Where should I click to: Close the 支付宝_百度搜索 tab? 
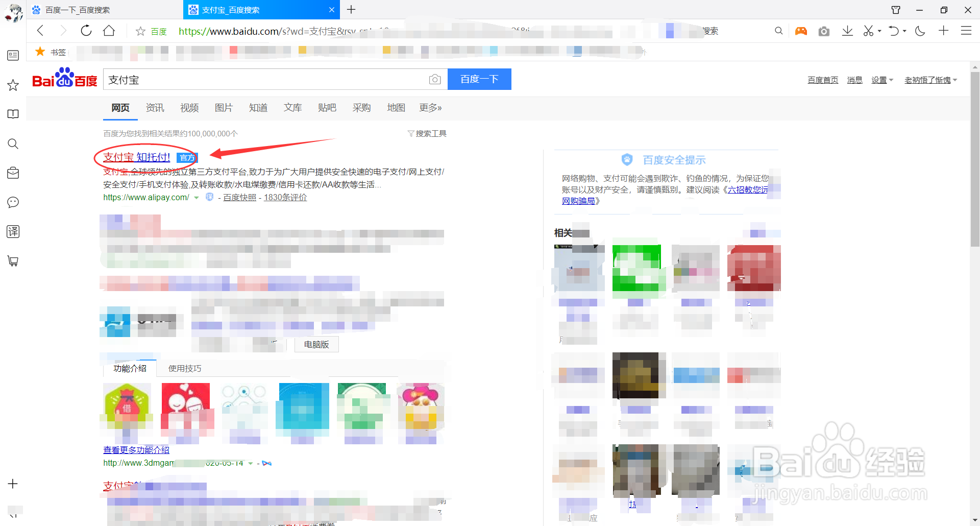331,10
